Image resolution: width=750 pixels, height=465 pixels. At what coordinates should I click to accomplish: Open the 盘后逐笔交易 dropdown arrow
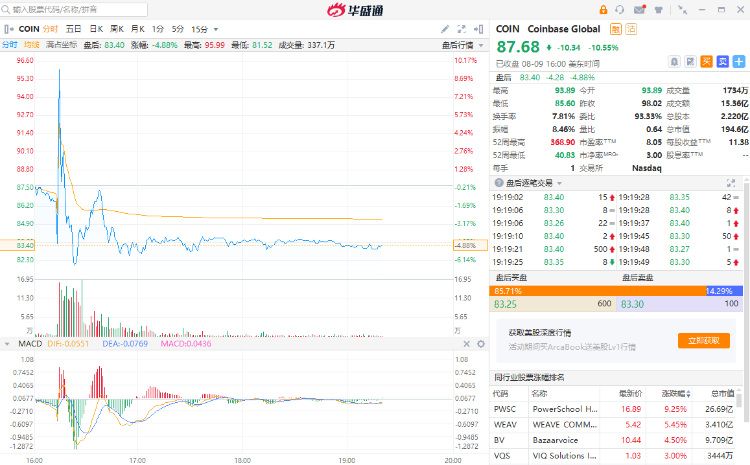559,183
